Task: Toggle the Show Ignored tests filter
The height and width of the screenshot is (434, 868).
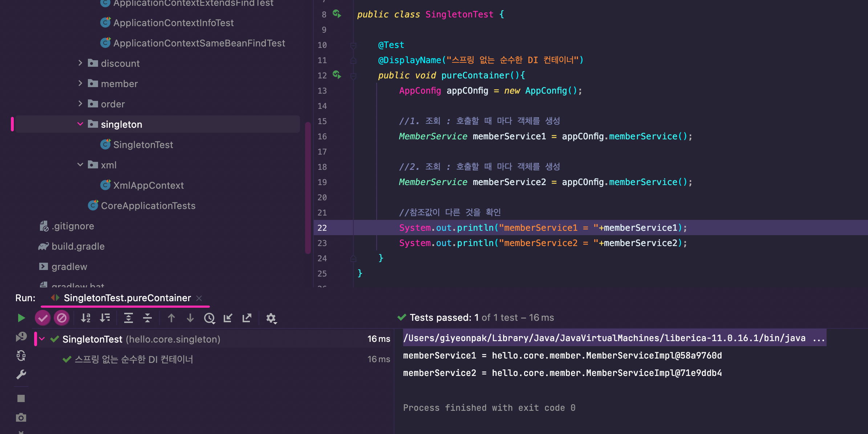Action: (61, 318)
